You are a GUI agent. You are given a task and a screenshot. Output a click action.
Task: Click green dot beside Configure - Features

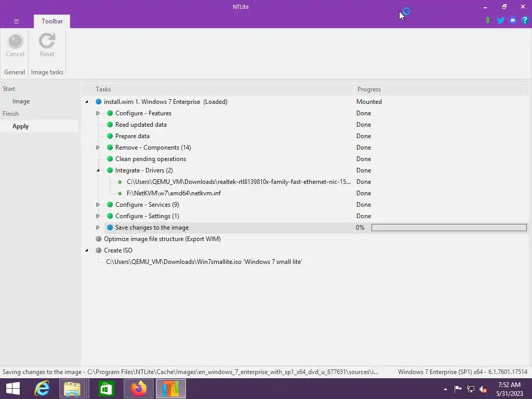click(110, 113)
